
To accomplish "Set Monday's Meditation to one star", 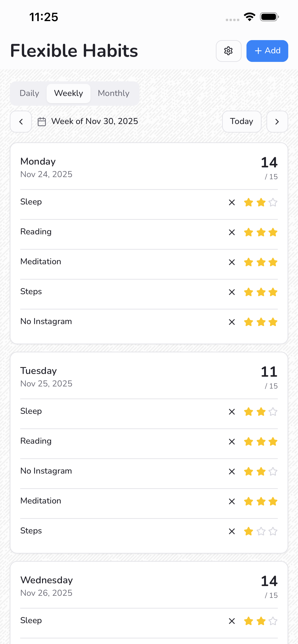I will tap(249, 262).
